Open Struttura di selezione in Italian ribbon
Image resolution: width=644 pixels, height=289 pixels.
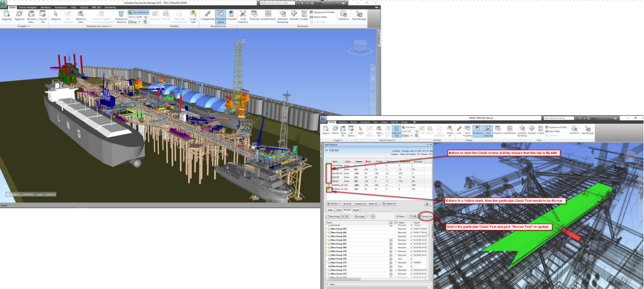121,16
